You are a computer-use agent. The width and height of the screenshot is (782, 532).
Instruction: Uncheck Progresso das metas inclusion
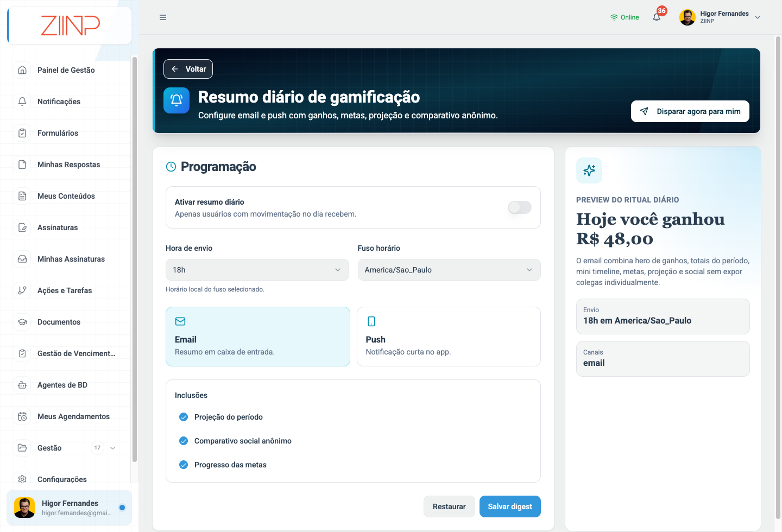(x=184, y=465)
